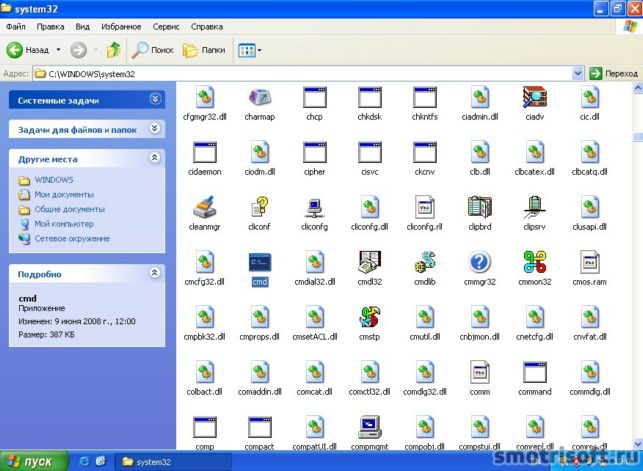Select the compmgmt computer management icon

coord(369,427)
